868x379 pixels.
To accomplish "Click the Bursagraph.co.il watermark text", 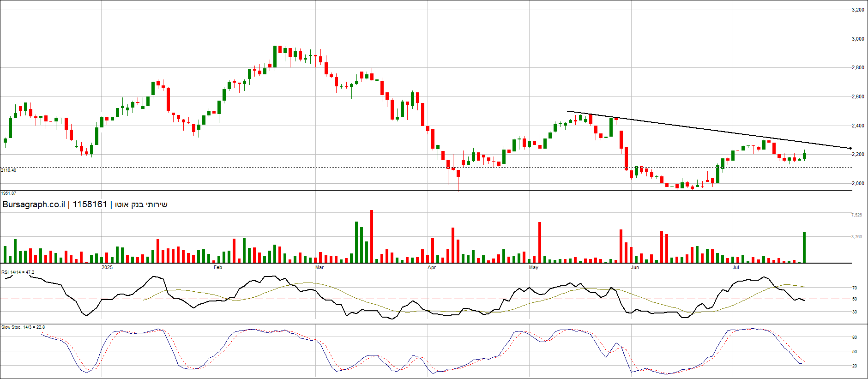I will click(34, 205).
